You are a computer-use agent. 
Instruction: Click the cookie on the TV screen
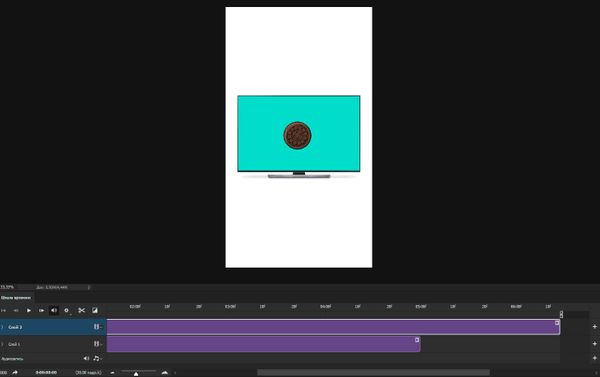297,135
